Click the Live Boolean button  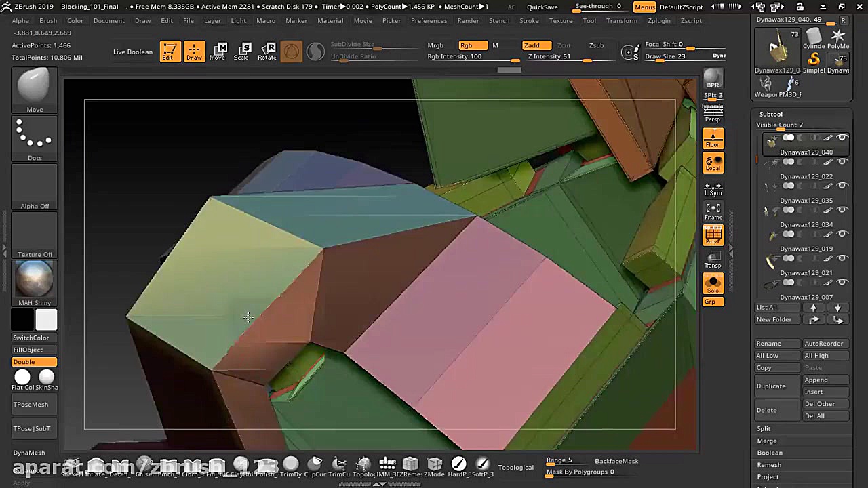[x=133, y=52]
